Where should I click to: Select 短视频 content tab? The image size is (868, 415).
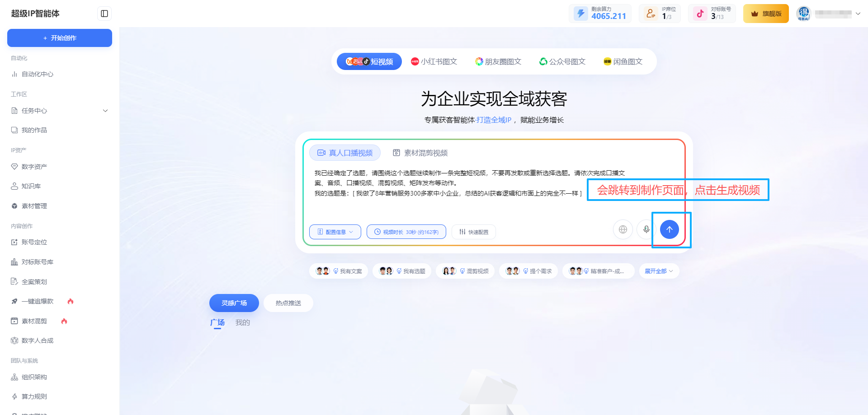[369, 61]
